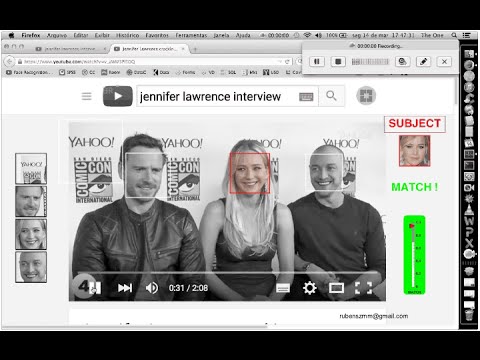
Task: Select the bearded man face thumbnail
Action: (31, 201)
